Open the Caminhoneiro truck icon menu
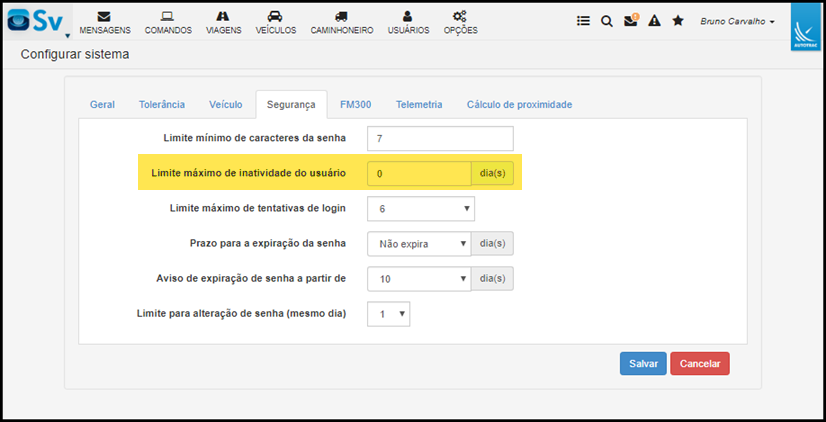 coord(341,23)
